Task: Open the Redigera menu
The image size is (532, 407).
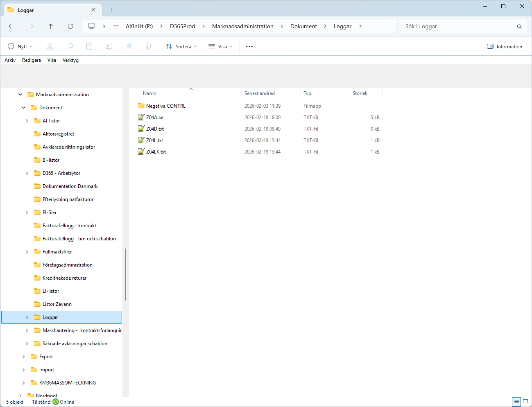Action: (x=32, y=60)
